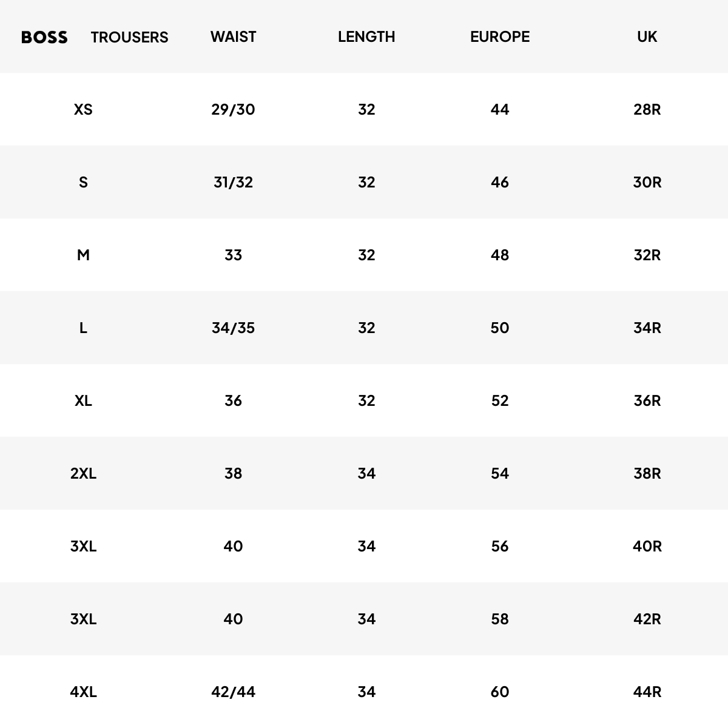Click the UK column header
Viewport: 728px width, 728px height.
pos(647,37)
